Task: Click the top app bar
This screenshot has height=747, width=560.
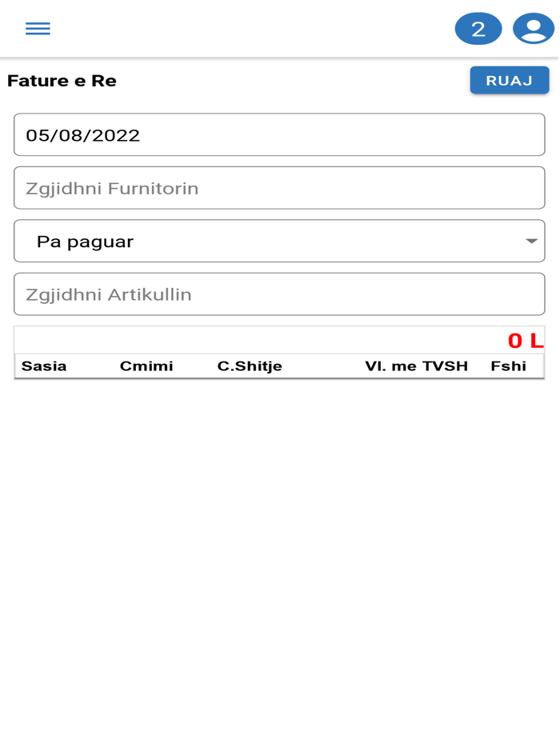Action: 280,28
